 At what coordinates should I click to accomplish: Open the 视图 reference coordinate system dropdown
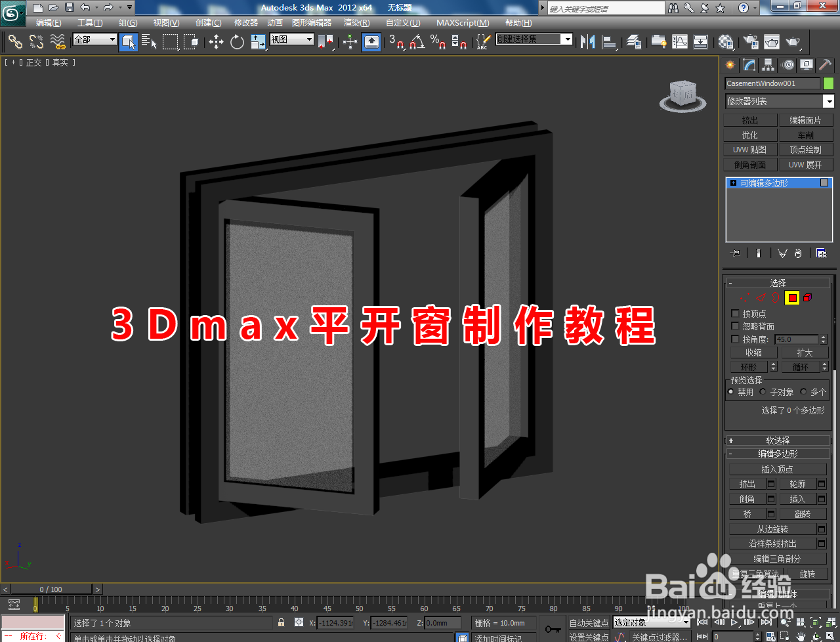[x=291, y=39]
